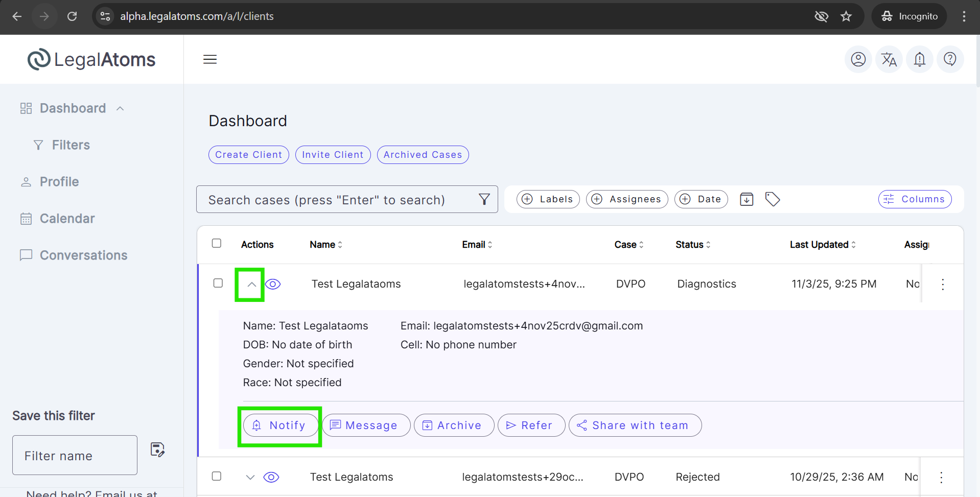The height and width of the screenshot is (497, 980).
Task: Click the archive download icon in toolbar
Action: click(746, 199)
